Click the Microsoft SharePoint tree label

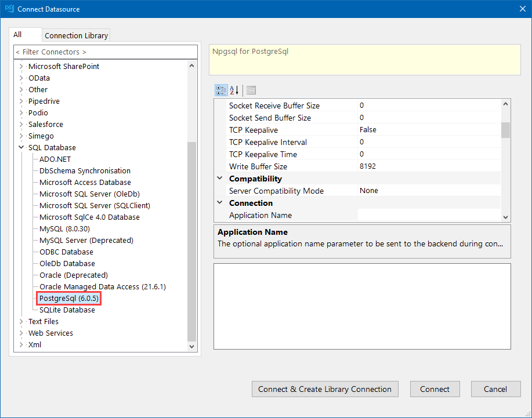tap(64, 67)
